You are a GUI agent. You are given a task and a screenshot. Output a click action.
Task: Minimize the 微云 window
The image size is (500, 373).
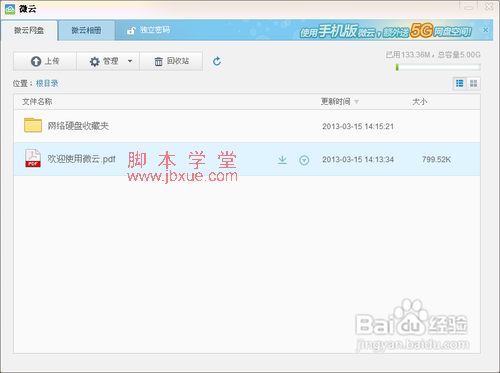coord(469,7)
